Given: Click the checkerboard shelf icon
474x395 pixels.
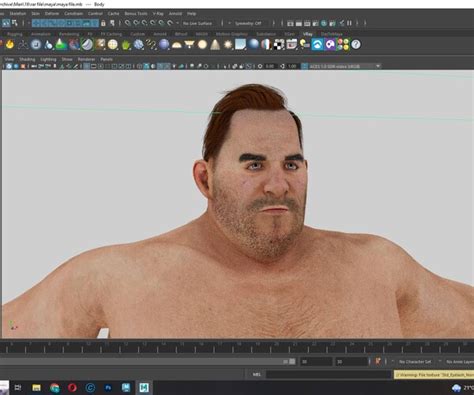Looking at the screenshot, I should pos(279,44).
